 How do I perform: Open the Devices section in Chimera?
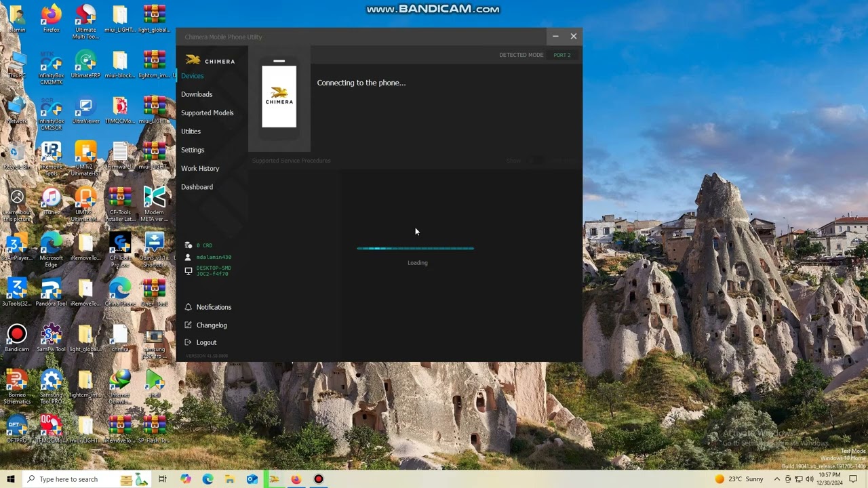click(192, 76)
